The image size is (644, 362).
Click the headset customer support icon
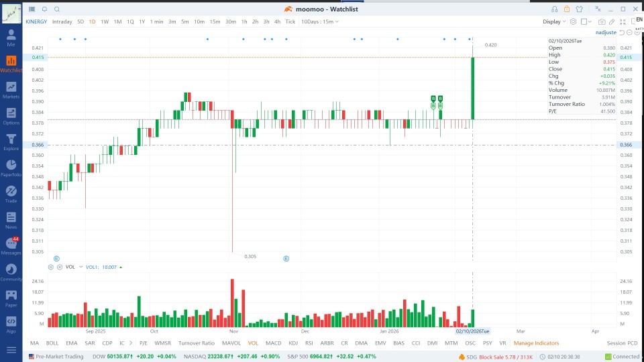[x=555, y=9]
